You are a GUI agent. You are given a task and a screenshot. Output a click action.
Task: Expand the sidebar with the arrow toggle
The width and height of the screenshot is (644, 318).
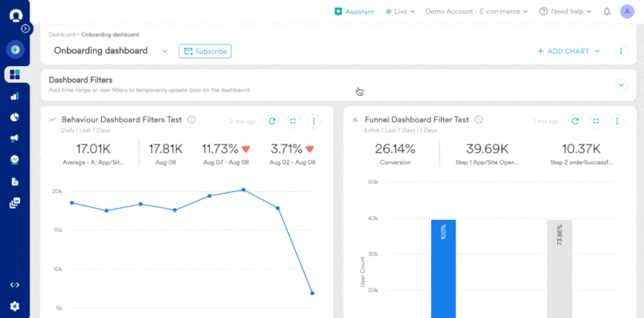point(26,29)
